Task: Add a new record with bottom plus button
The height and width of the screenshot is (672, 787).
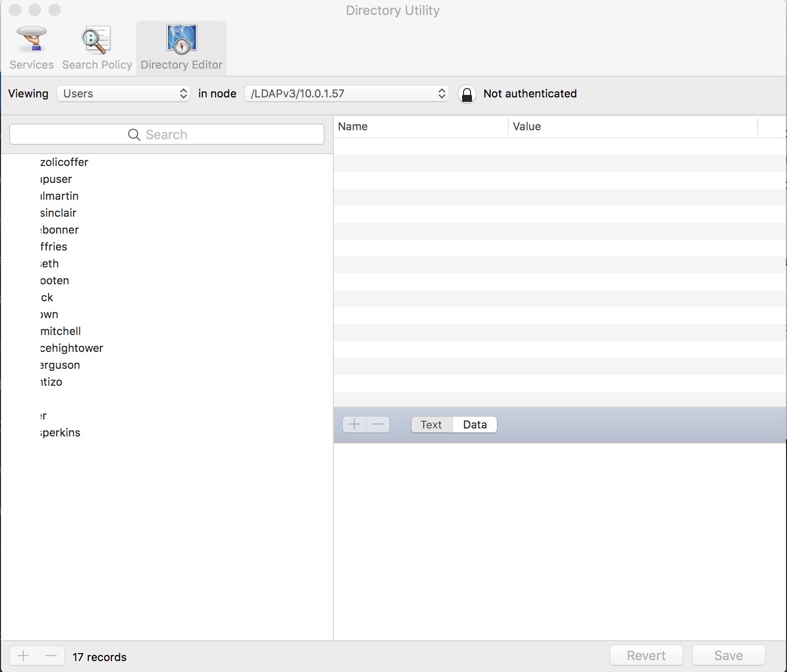Action: (x=23, y=656)
